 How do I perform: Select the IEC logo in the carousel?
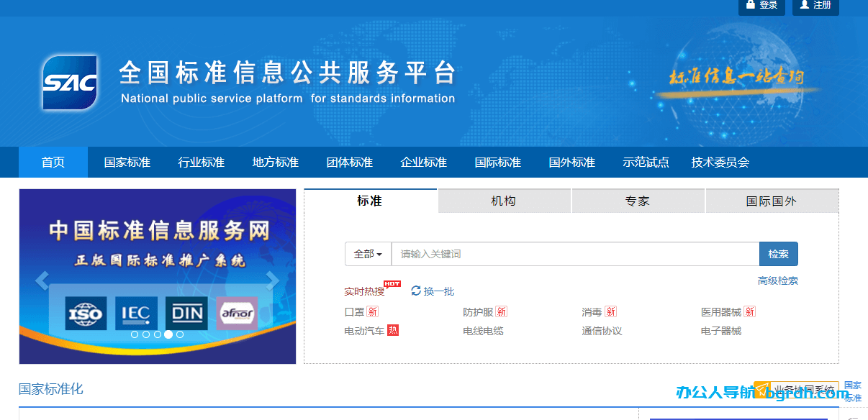(x=137, y=313)
